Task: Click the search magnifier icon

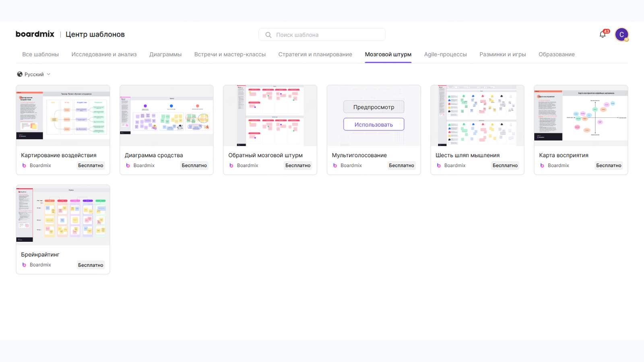Action: 268,35
